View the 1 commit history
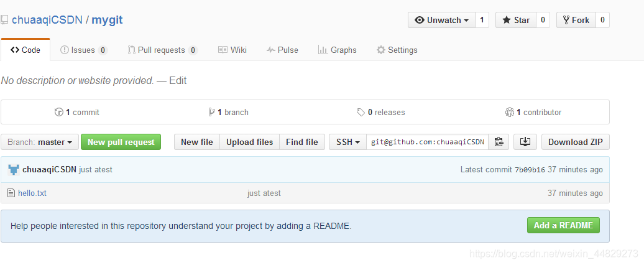The width and height of the screenshot is (644, 265). [77, 112]
